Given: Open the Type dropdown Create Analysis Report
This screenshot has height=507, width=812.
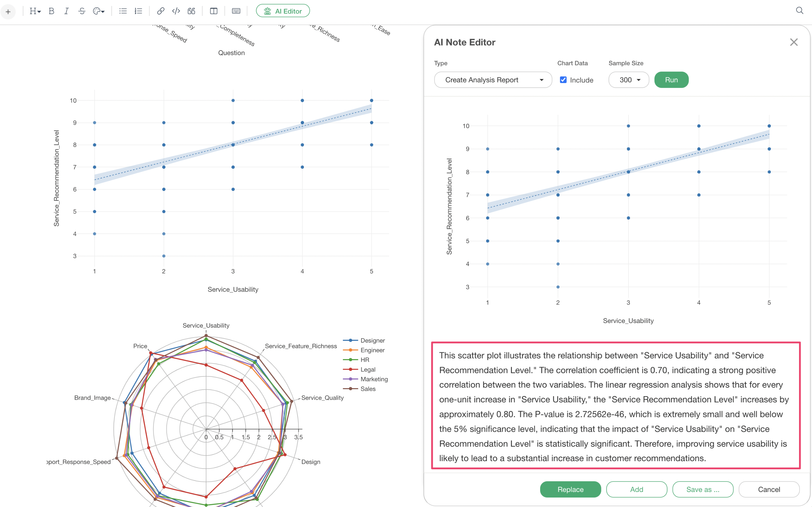Looking at the screenshot, I should tap(493, 80).
